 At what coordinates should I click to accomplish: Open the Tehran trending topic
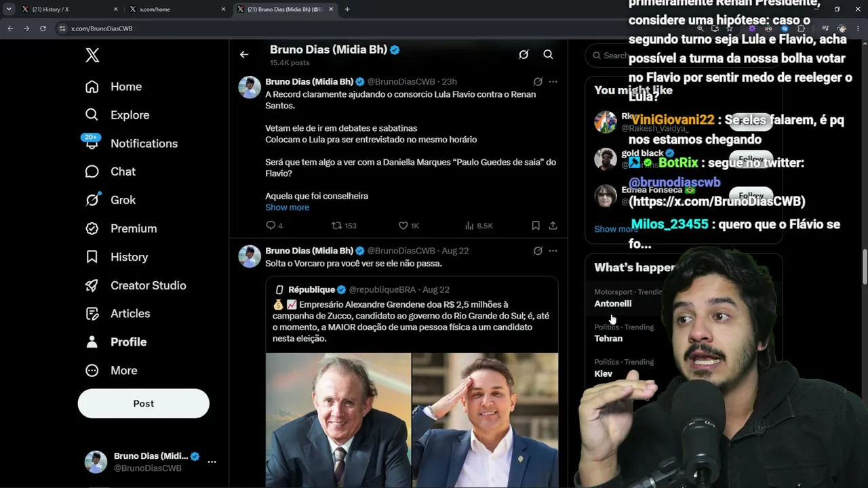(608, 338)
